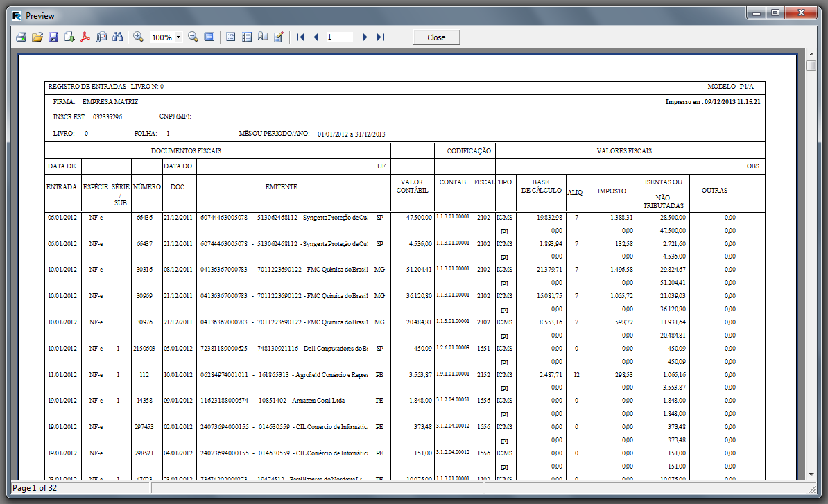Go to the previous page
828x504 pixels.
pyautogui.click(x=316, y=37)
